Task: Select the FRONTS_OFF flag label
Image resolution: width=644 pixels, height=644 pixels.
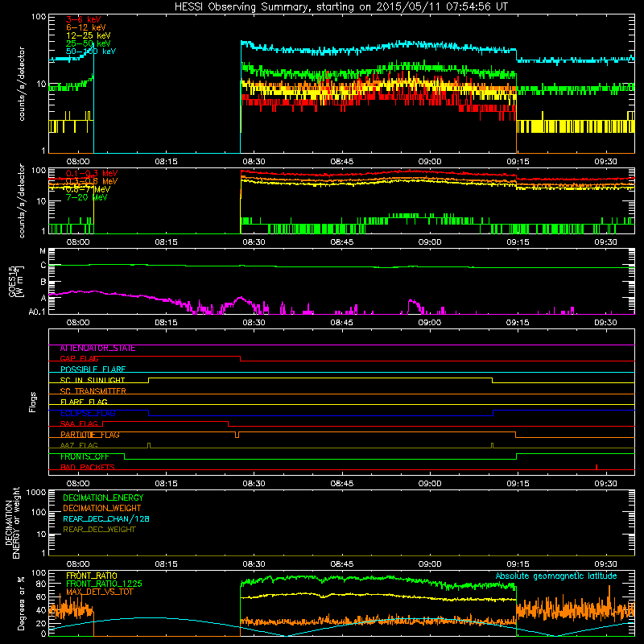Action: 85,456
